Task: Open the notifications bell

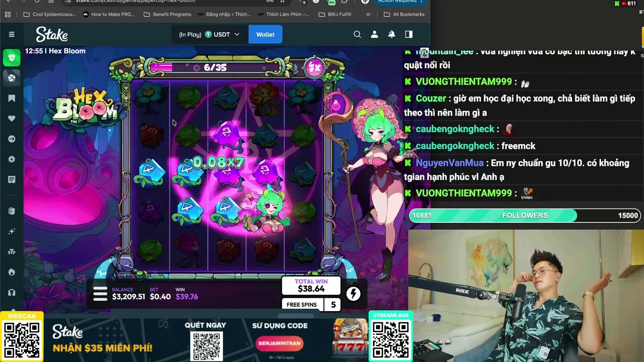Action: (391, 34)
